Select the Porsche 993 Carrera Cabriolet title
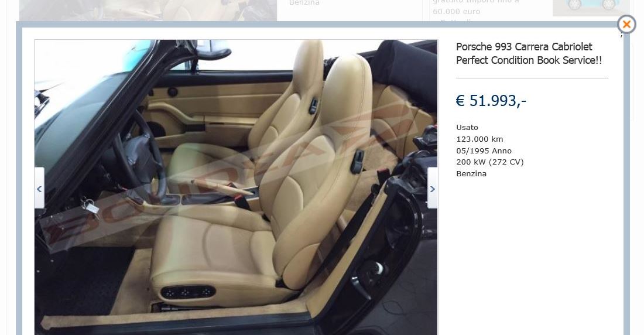This screenshot has width=644, height=335. coord(529,53)
